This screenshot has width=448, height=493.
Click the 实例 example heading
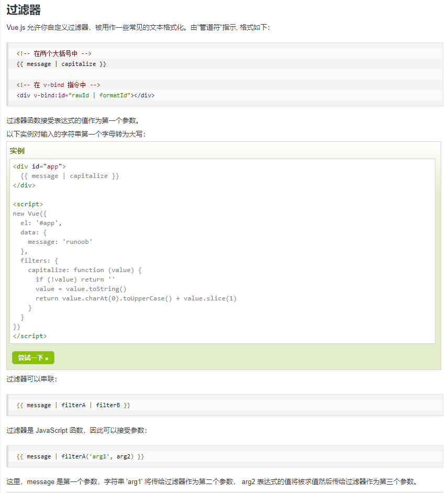[x=17, y=151]
